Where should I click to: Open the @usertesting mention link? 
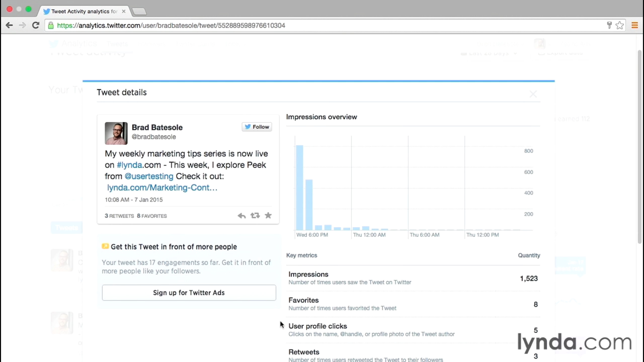[x=149, y=176]
